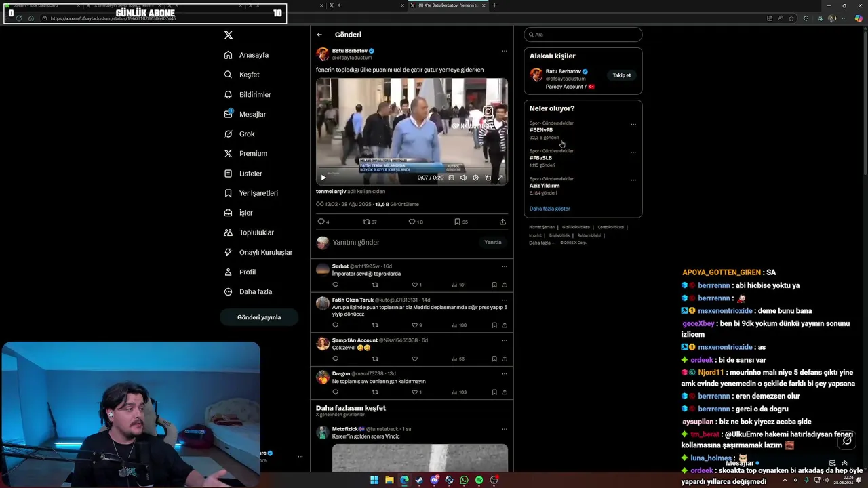The height and width of the screenshot is (488, 868).
Task: Expand the video to fullscreen
Action: [500, 178]
